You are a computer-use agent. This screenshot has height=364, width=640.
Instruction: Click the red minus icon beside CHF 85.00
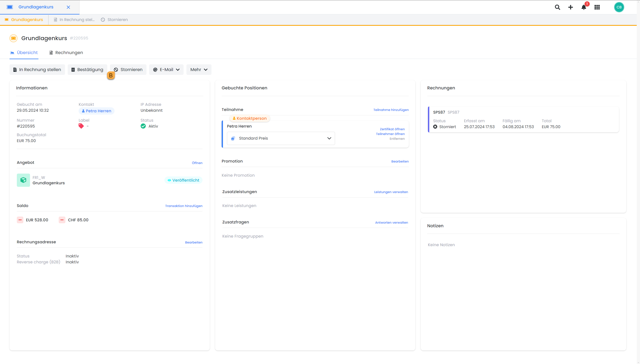(62, 220)
